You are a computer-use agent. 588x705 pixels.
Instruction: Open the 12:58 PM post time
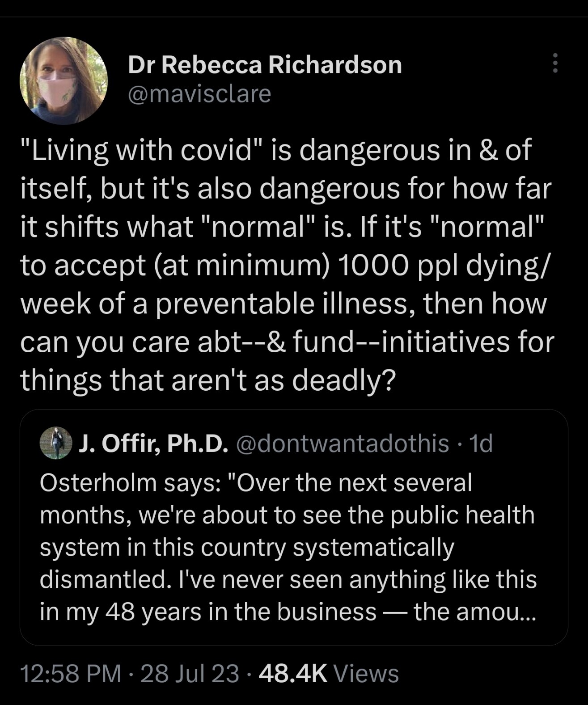click(71, 674)
